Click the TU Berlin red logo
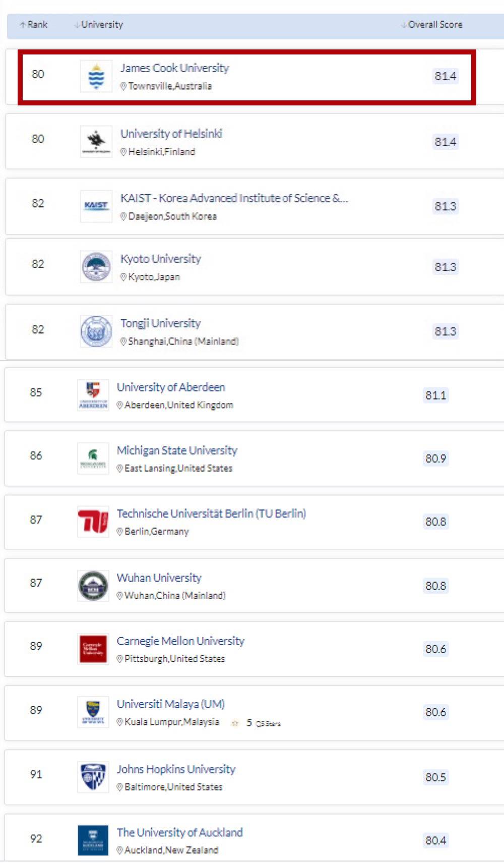 point(93,522)
